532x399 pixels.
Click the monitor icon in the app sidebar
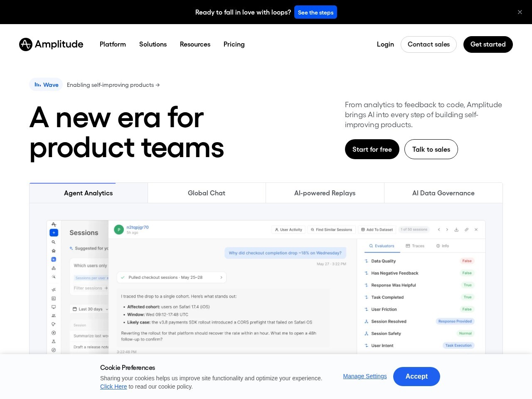[54, 307]
